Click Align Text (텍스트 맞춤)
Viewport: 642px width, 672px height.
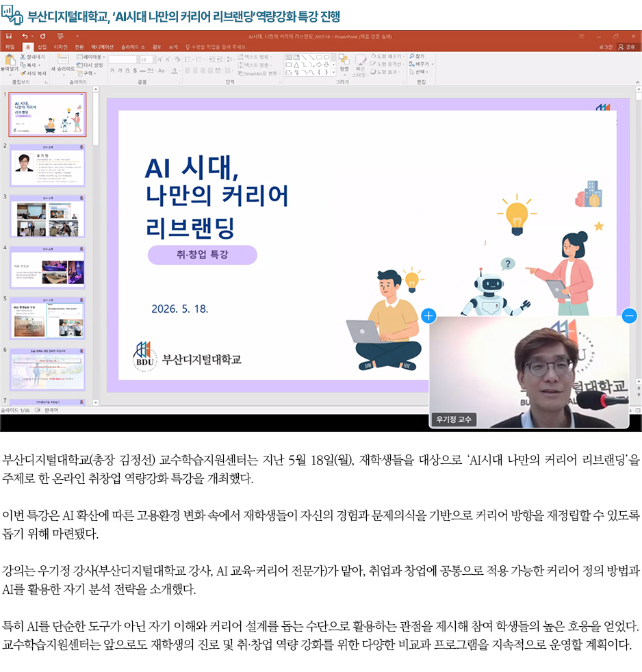click(x=255, y=65)
